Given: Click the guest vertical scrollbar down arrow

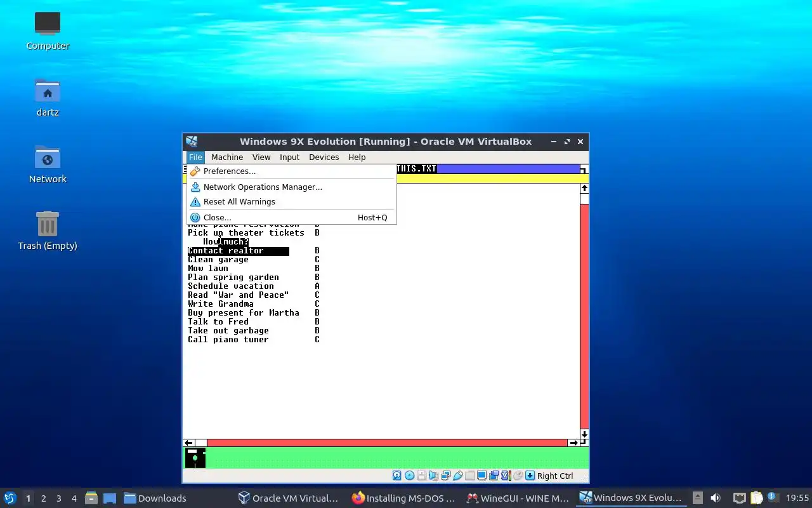Looking at the screenshot, I should pos(584,434).
